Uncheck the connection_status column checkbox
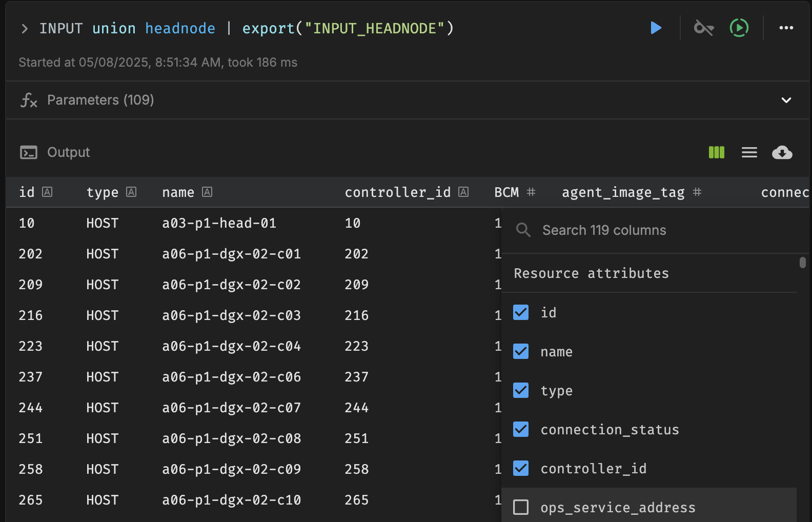This screenshot has height=522, width=812. pos(521,429)
